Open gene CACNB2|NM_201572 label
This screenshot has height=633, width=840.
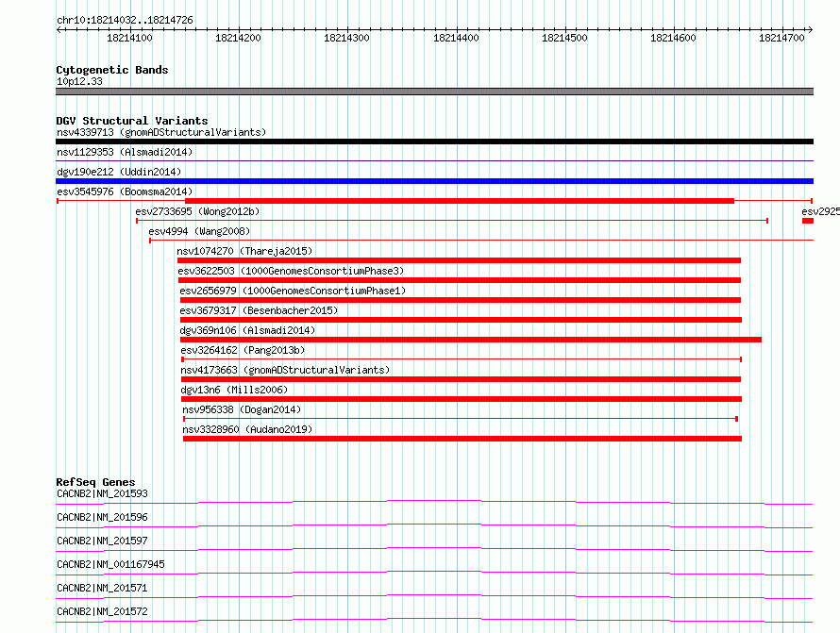coord(102,611)
